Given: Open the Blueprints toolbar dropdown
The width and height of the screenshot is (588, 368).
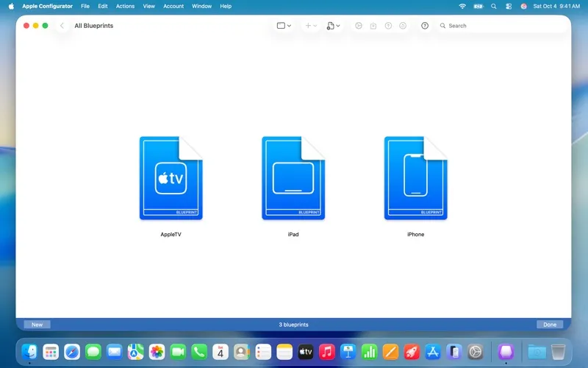Looking at the screenshot, I should point(333,26).
